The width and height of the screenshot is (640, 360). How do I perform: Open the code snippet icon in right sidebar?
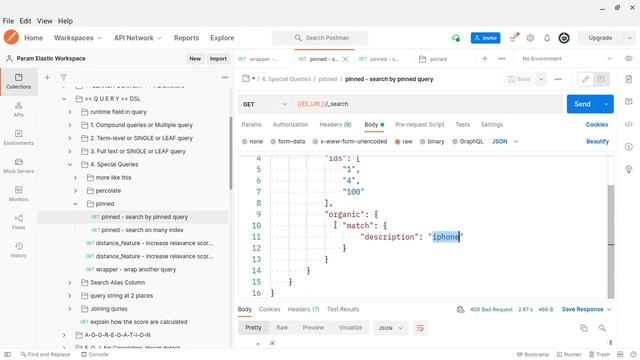(x=629, y=124)
